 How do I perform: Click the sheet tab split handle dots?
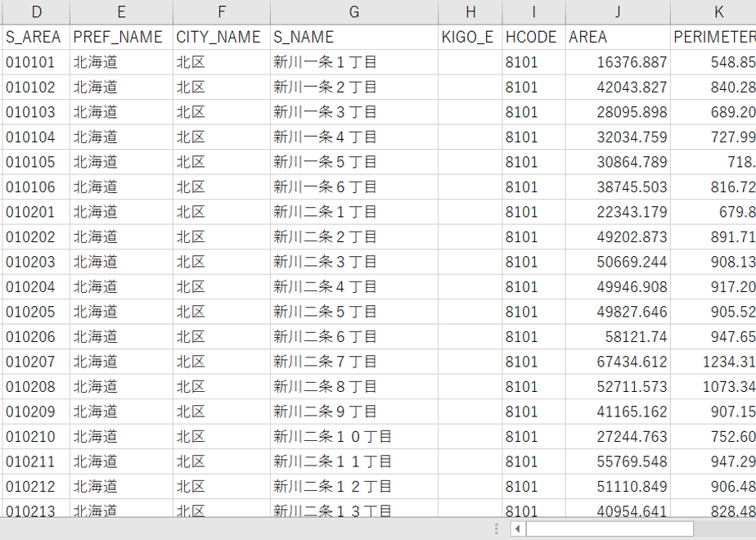tap(496, 529)
